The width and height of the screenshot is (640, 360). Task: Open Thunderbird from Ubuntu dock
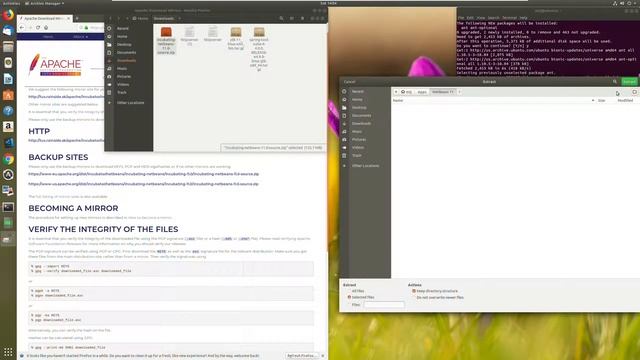pyautogui.click(x=8, y=31)
